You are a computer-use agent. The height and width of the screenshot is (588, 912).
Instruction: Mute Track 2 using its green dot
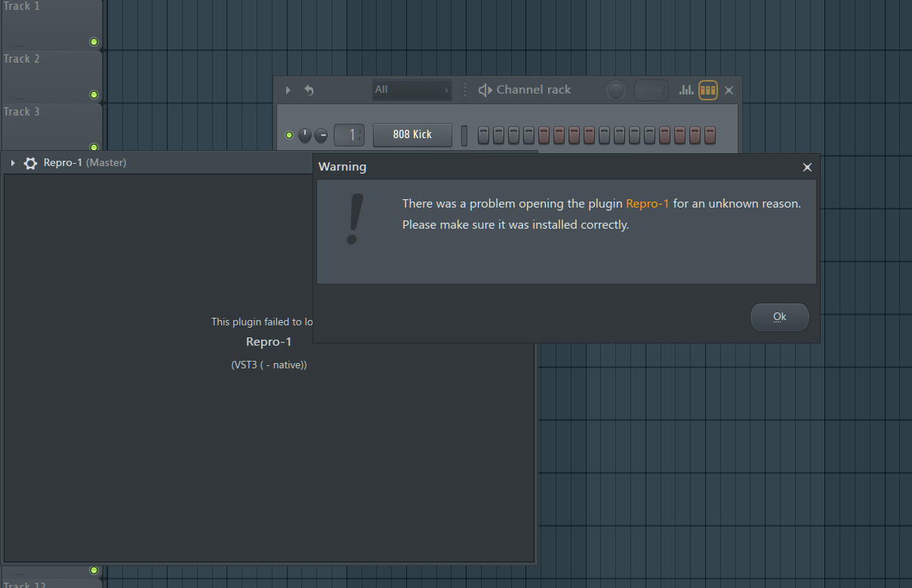click(94, 94)
